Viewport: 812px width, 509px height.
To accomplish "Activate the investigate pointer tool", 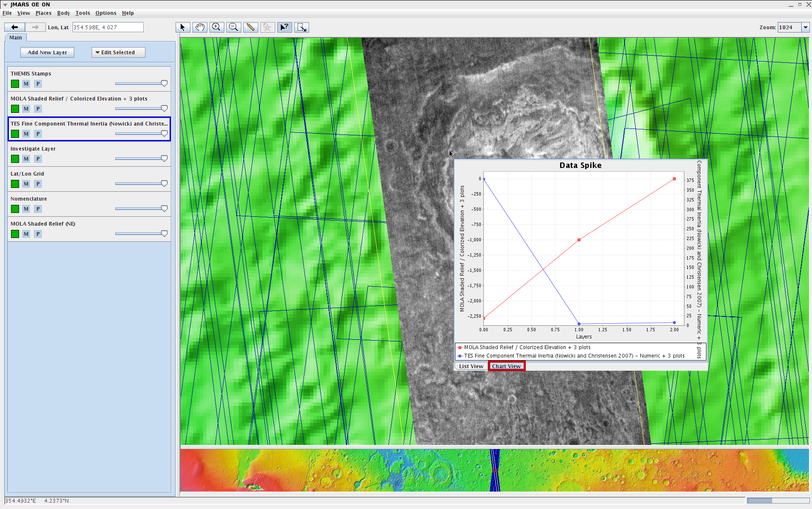I will click(x=285, y=28).
